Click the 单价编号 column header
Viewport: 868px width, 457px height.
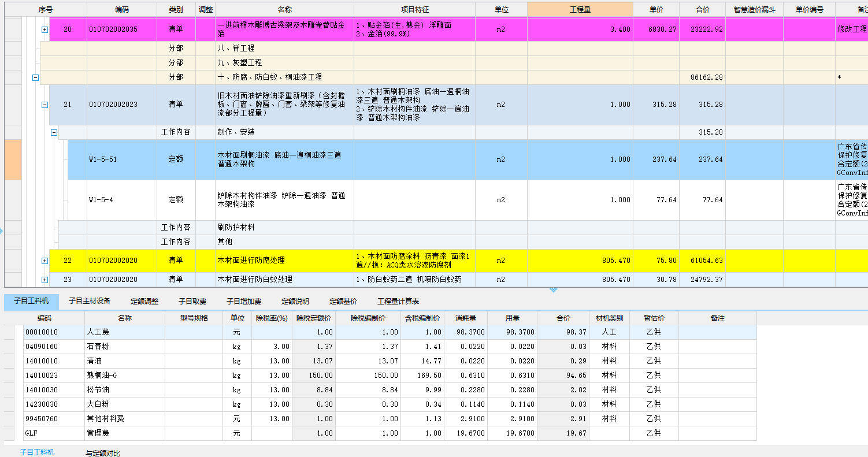pyautogui.click(x=809, y=10)
